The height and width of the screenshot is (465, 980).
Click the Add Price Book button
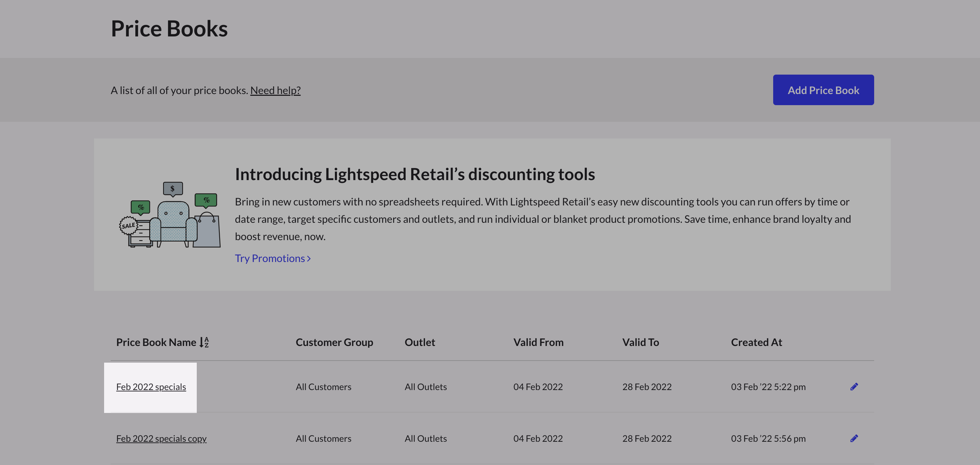[x=823, y=90]
